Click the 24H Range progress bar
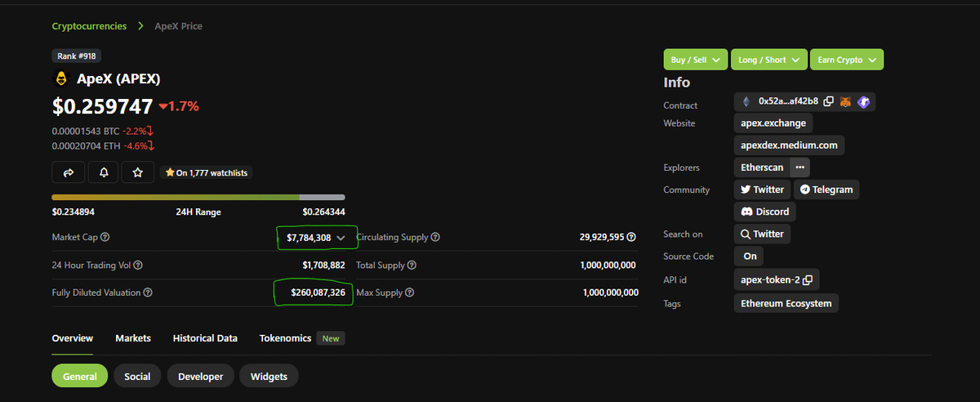The width and height of the screenshot is (980, 402). tap(198, 197)
